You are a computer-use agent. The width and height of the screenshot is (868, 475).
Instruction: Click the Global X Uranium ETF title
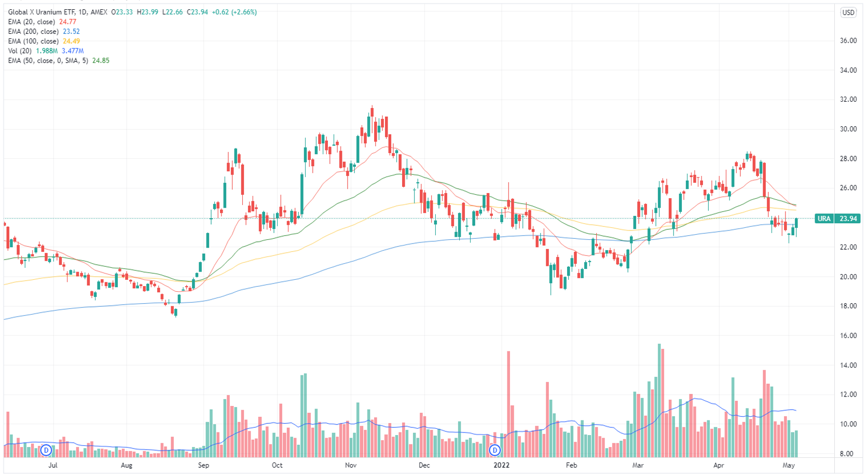click(41, 12)
